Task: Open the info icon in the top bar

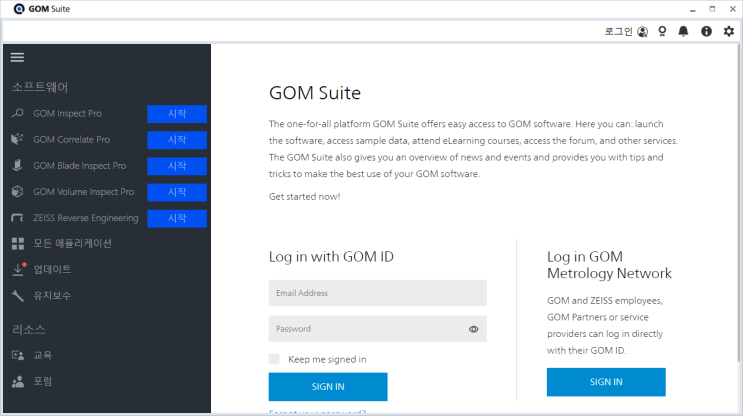Action: 707,31
